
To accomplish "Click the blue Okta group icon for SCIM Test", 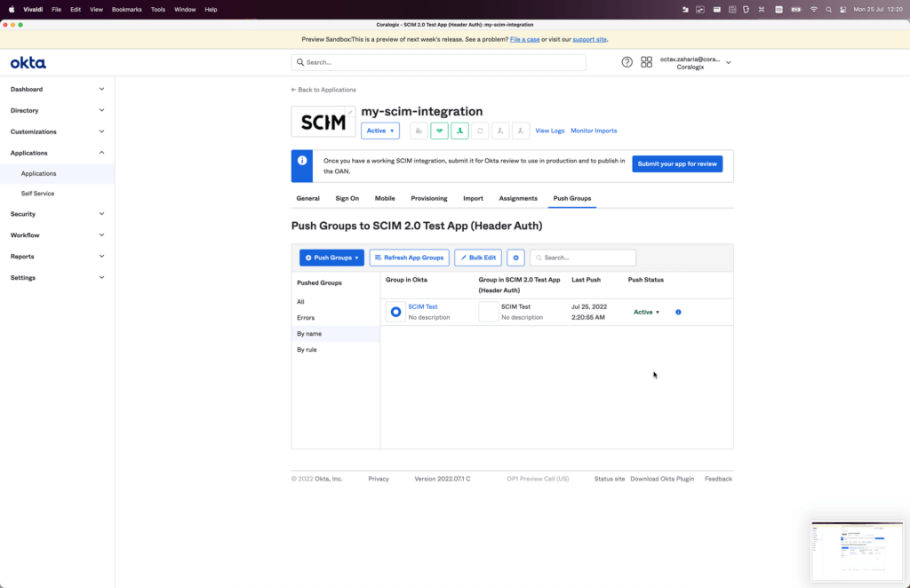I will (x=395, y=312).
